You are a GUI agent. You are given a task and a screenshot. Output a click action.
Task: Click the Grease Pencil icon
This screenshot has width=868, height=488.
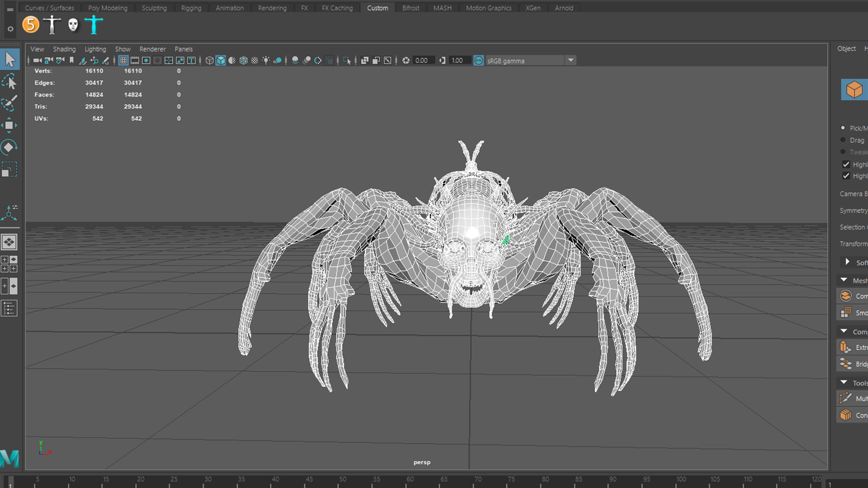pos(105,61)
